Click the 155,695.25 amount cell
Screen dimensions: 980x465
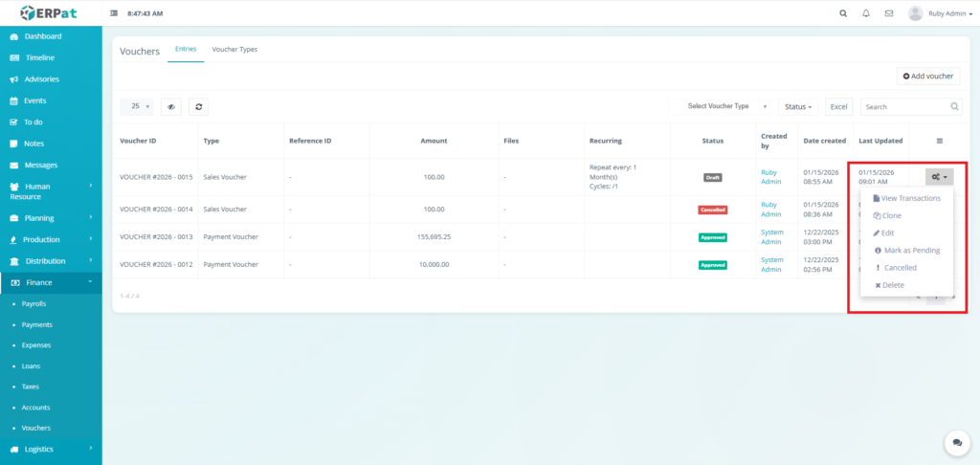(x=434, y=237)
